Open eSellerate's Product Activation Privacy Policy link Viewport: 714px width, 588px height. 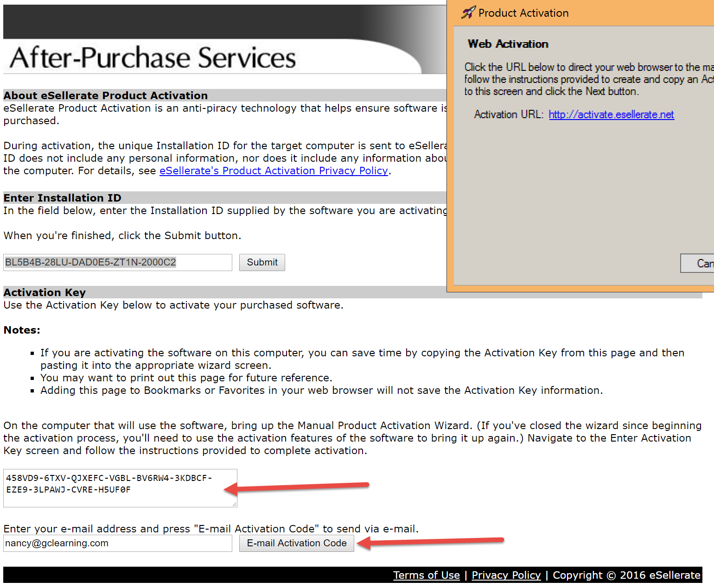274,171
